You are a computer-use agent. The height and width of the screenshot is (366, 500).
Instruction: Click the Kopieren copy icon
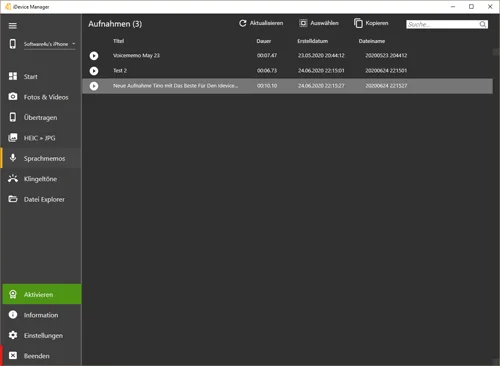pos(358,23)
